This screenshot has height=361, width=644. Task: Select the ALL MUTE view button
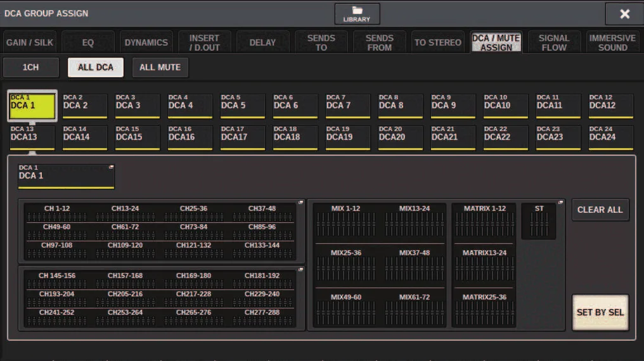(x=160, y=67)
